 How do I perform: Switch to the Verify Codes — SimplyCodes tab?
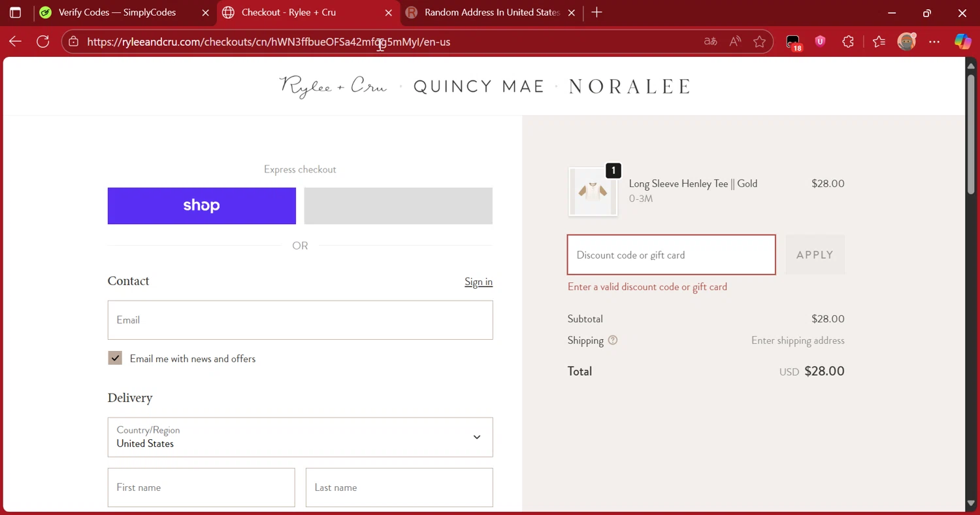(118, 12)
